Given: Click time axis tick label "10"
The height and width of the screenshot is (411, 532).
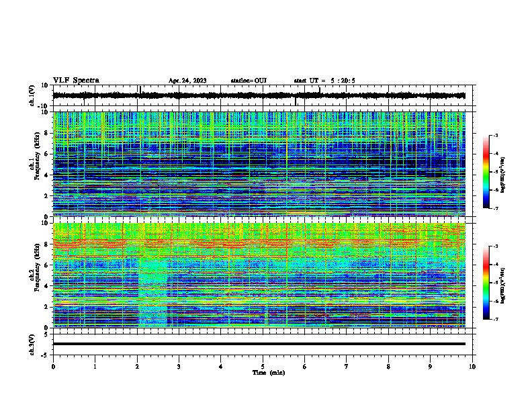Looking at the screenshot, I should point(472,366).
